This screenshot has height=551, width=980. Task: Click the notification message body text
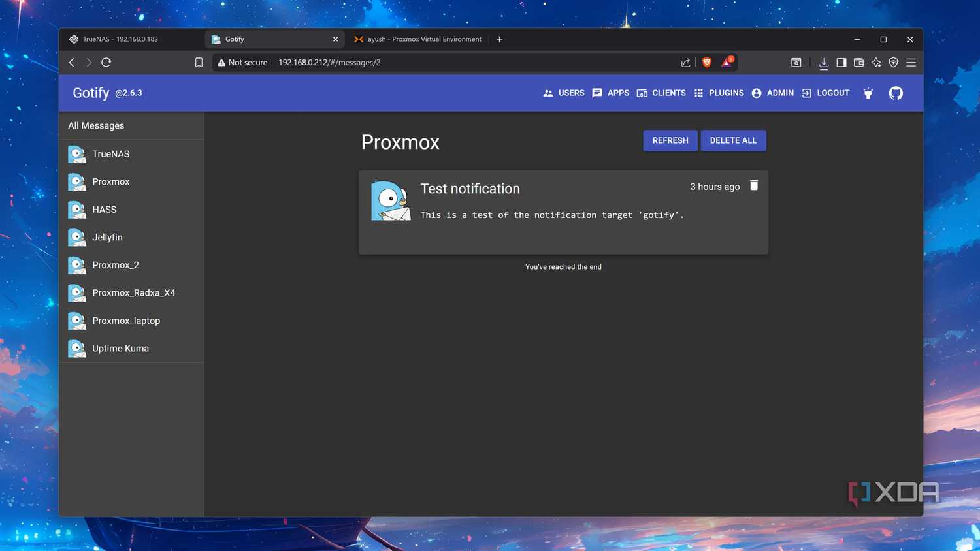coord(552,215)
